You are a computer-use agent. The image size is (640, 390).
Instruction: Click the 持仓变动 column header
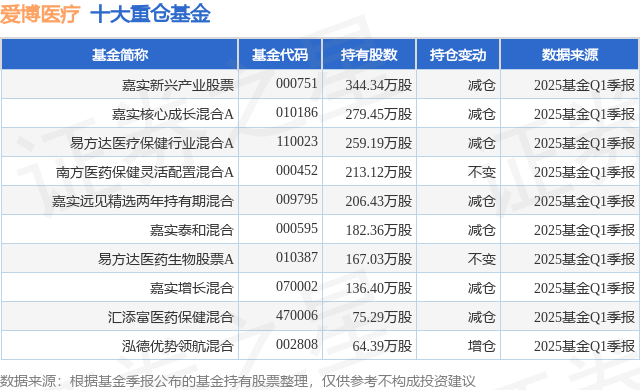click(458, 55)
